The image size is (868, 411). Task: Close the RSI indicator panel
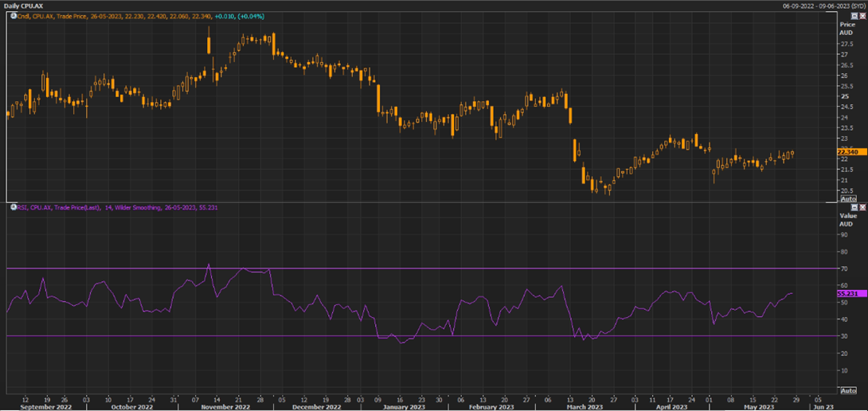click(862, 207)
